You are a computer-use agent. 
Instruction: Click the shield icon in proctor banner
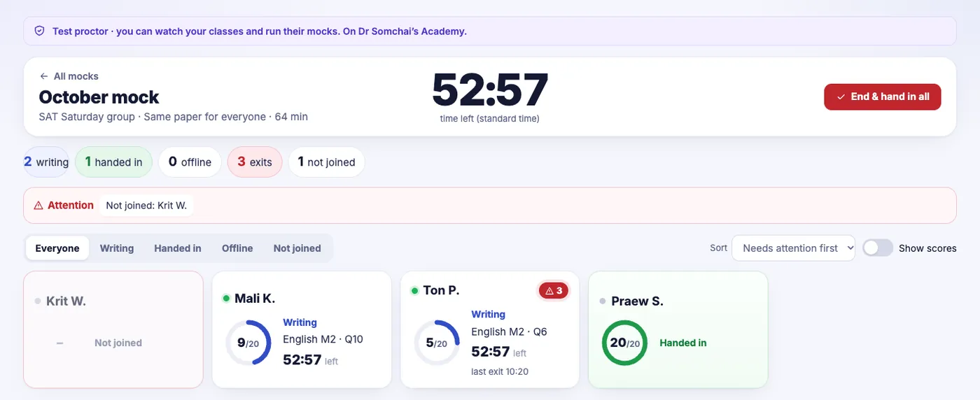coord(39,31)
